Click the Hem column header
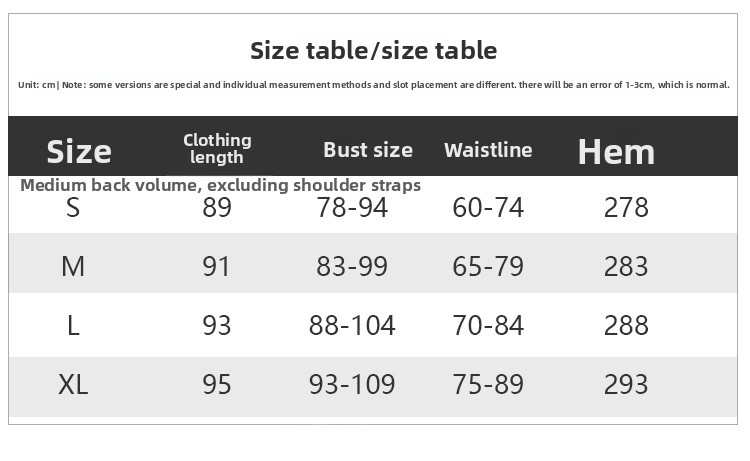The height and width of the screenshot is (461, 750). (616, 152)
